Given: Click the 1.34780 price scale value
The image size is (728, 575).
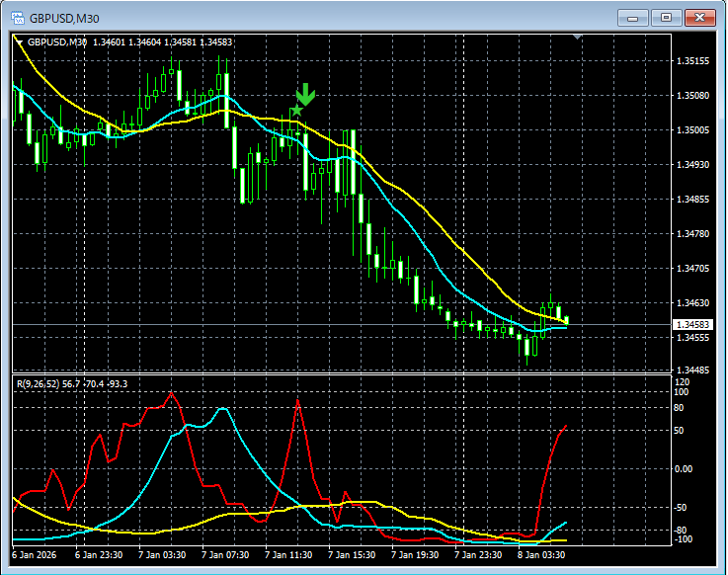Looking at the screenshot, I should coord(692,233).
